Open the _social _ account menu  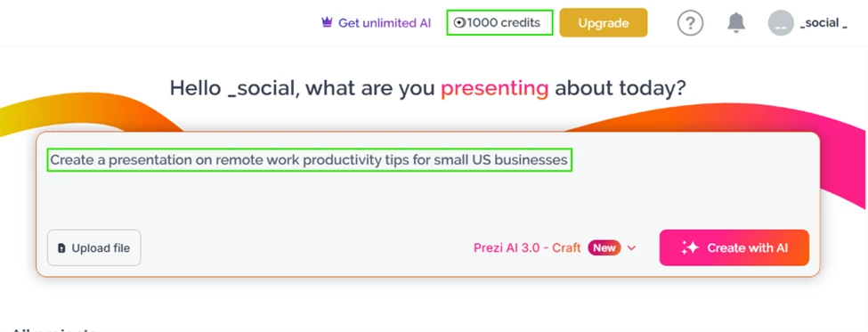point(823,23)
